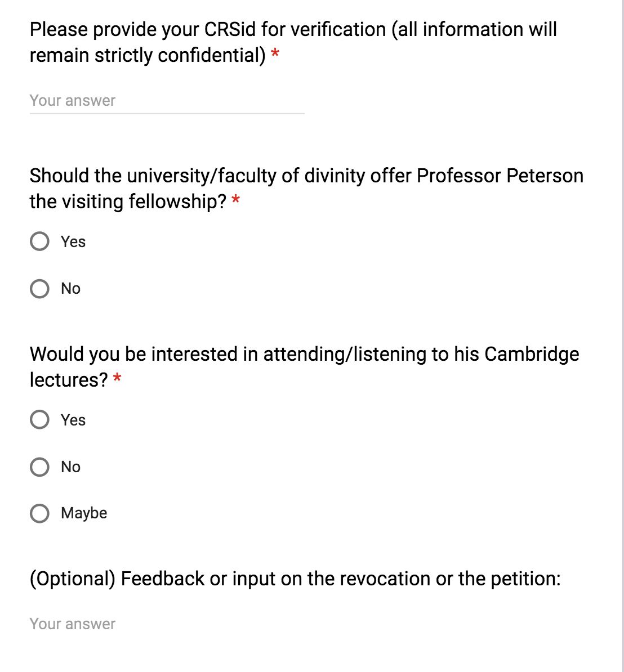Click the red asterisk after "visiting fellowship?"
This screenshot has height=672, width=624.
click(x=235, y=200)
